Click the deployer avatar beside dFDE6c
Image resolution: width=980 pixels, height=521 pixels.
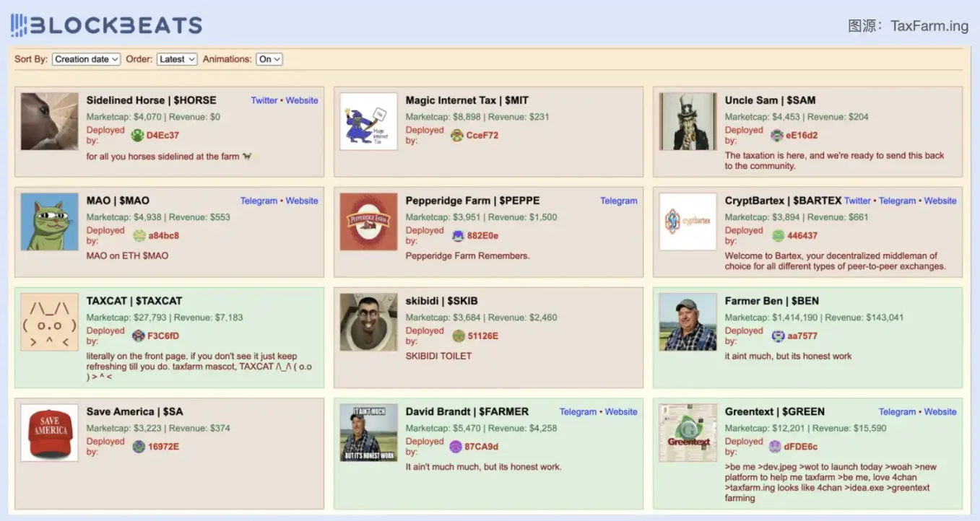[x=775, y=447]
